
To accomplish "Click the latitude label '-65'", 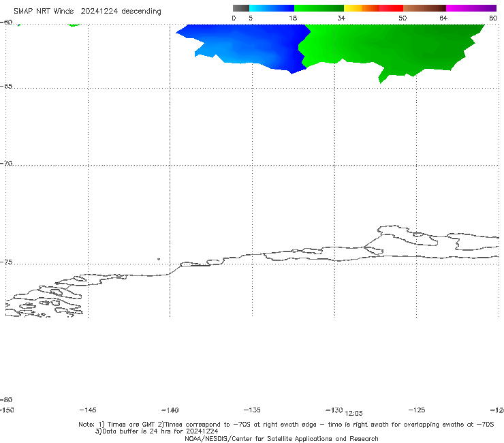I will point(6,87).
